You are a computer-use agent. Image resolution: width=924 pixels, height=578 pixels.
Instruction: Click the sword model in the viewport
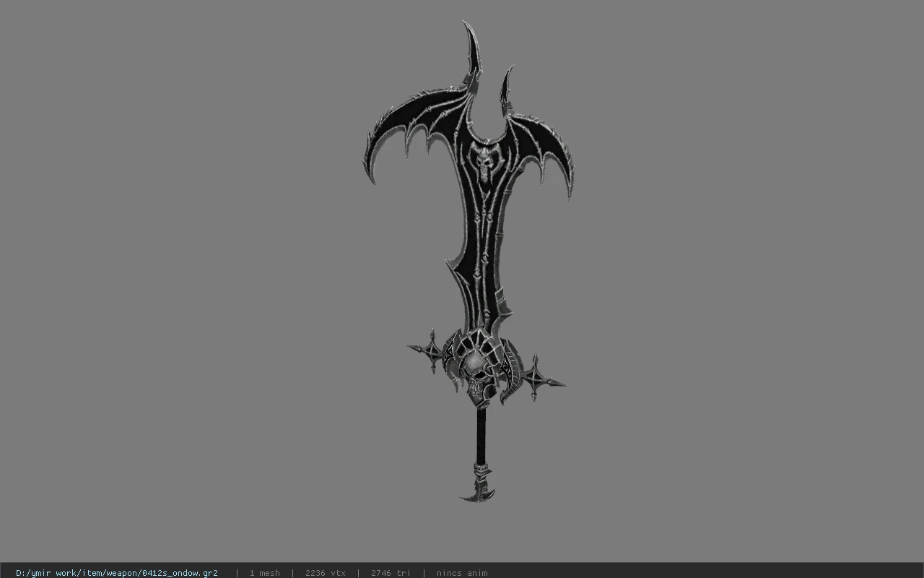point(469,260)
